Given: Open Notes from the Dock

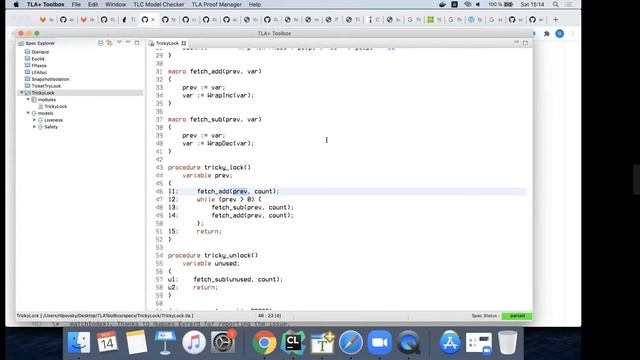Looking at the screenshot, I should pos(136,342).
